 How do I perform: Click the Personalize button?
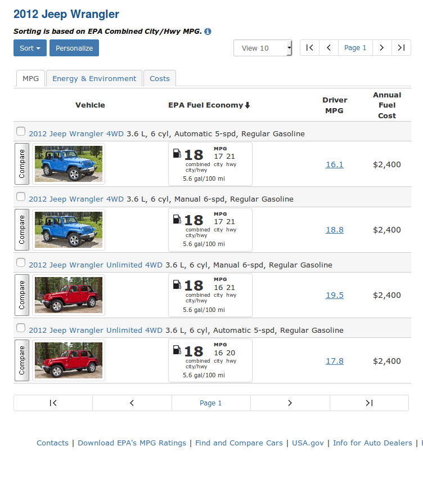pos(74,48)
